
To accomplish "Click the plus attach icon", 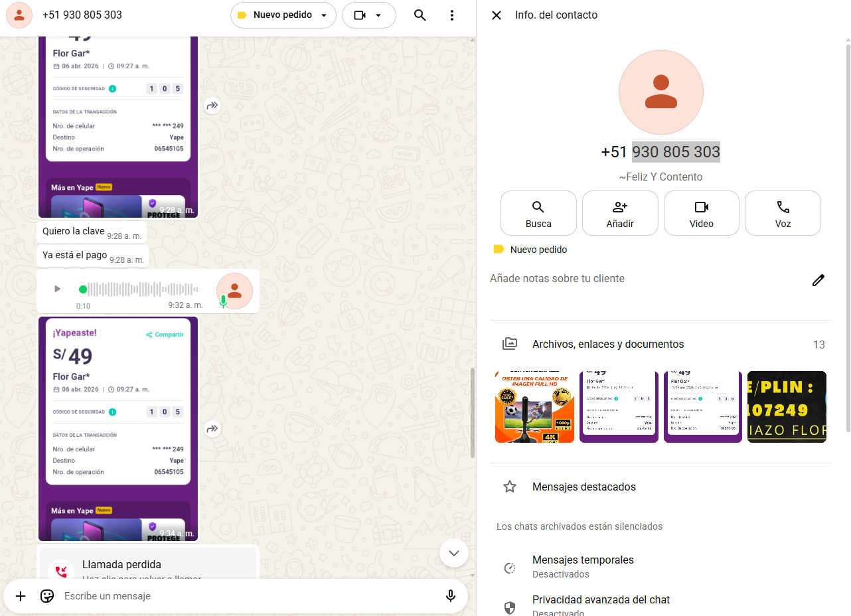I will tap(21, 596).
